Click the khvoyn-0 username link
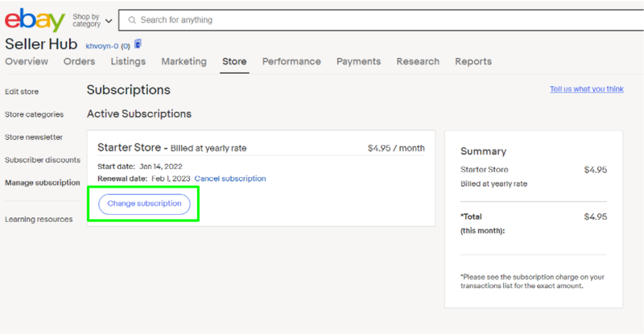Screen dimensions: 644x334 pyautogui.click(x=102, y=46)
